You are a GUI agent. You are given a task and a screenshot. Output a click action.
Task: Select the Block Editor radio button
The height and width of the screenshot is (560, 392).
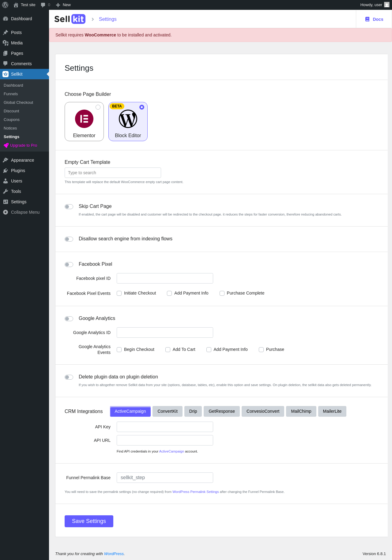pyautogui.click(x=142, y=107)
